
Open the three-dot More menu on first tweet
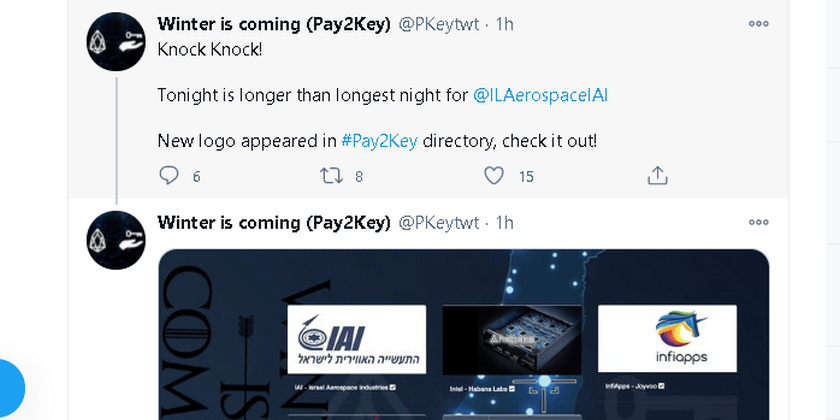pyautogui.click(x=759, y=23)
